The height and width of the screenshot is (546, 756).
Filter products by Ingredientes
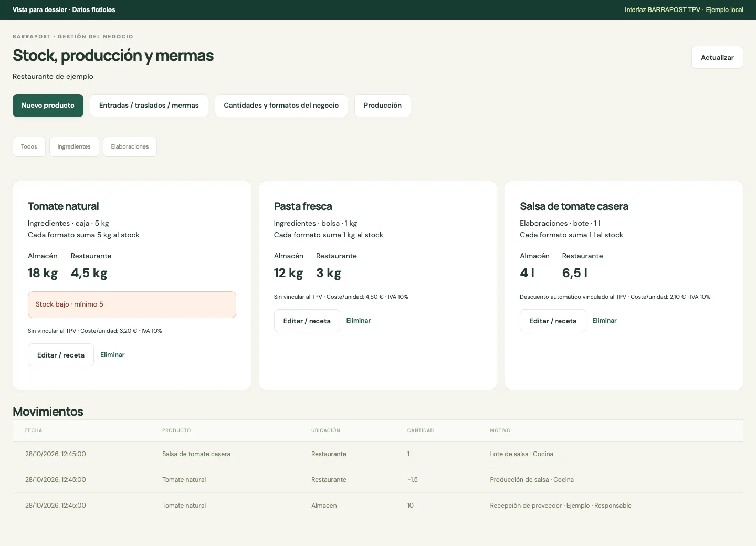(x=74, y=146)
